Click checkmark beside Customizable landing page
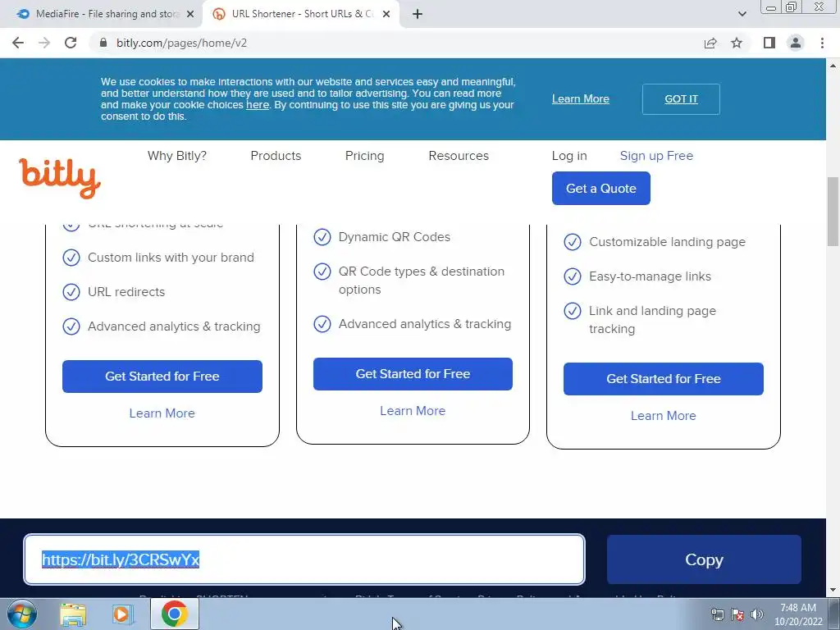This screenshot has height=630, width=840. (572, 242)
